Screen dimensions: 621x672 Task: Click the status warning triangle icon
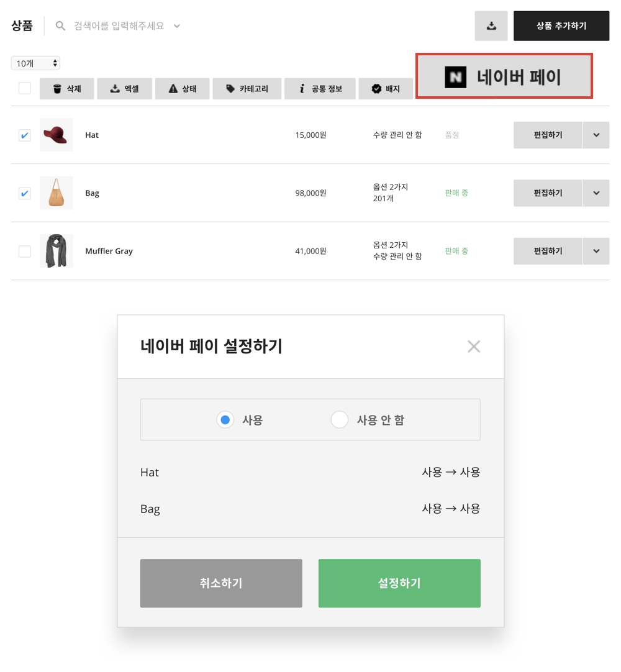coord(173,89)
